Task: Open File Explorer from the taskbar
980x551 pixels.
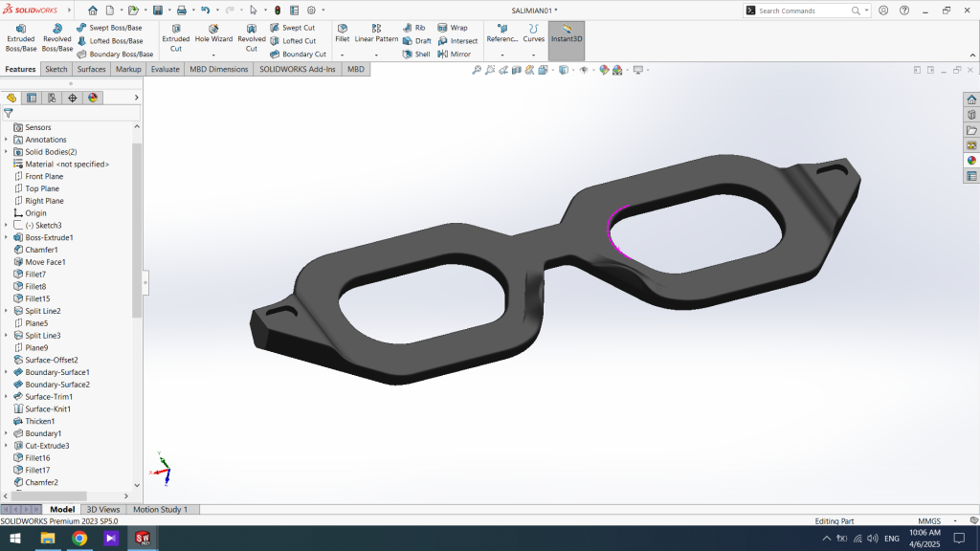Action: 48,538
